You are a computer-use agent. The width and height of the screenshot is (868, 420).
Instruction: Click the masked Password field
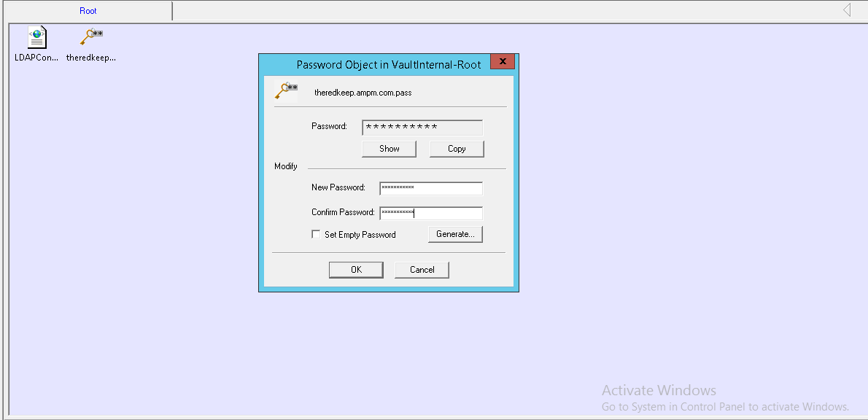point(422,127)
